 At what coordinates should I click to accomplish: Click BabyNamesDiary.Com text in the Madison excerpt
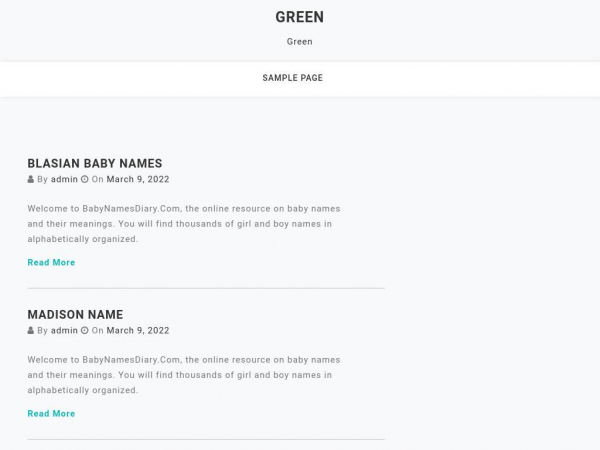pyautogui.click(x=131, y=360)
